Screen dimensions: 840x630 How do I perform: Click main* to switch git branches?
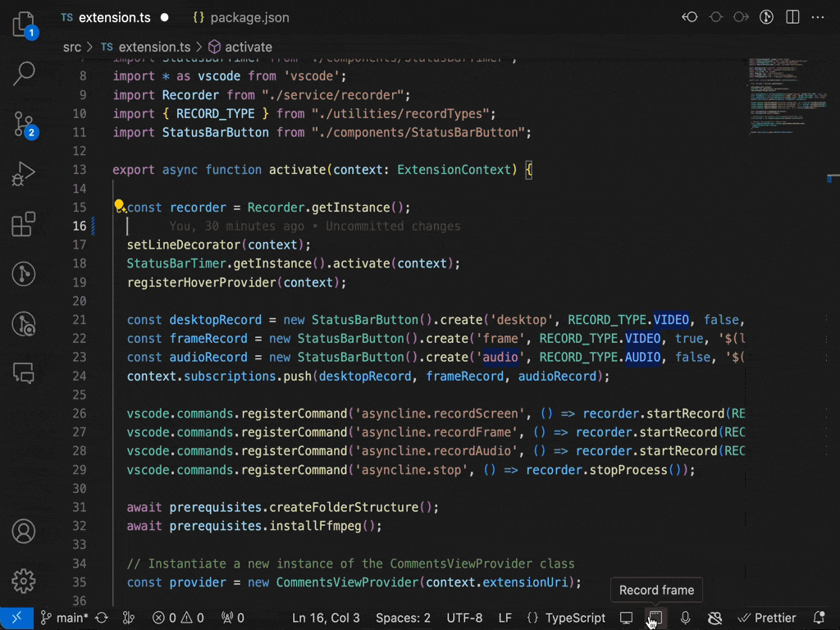63,618
